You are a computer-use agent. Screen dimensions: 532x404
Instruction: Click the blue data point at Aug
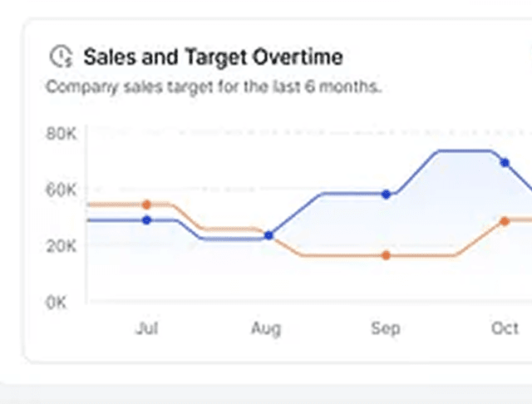[268, 235]
